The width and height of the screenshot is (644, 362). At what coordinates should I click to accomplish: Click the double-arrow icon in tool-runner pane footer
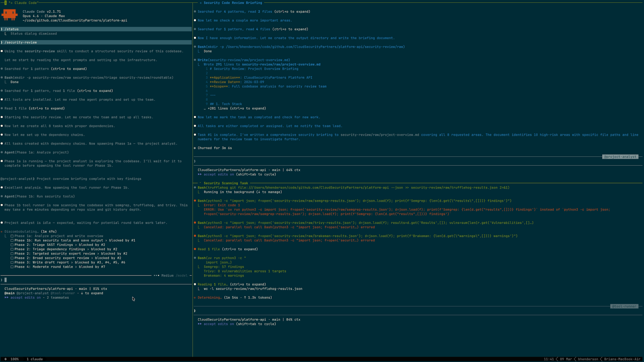(x=200, y=324)
